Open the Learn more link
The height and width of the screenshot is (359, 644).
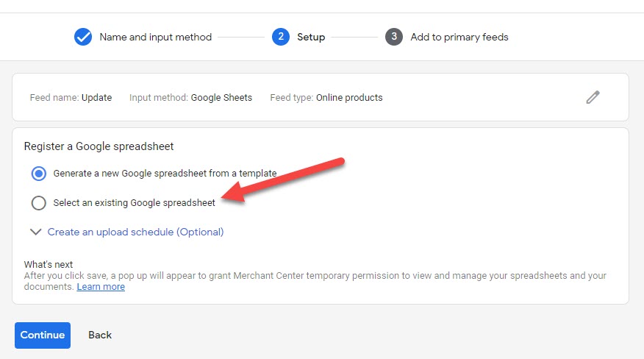101,287
